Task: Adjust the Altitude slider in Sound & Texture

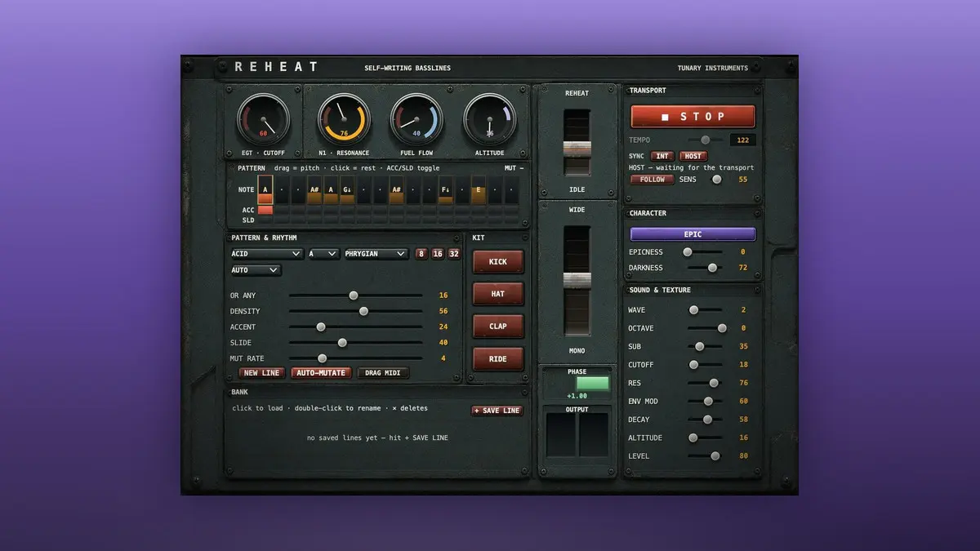Action: coord(706,438)
